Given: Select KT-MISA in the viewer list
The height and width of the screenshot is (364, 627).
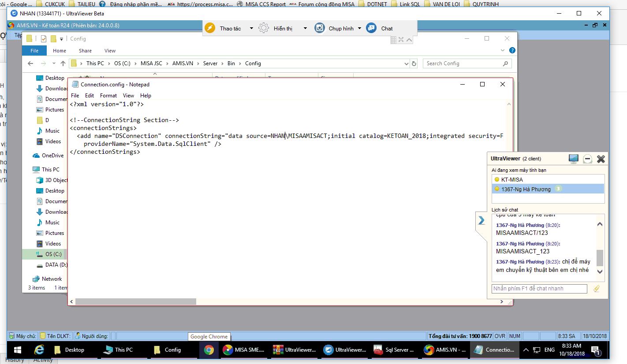Looking at the screenshot, I should click(548, 179).
